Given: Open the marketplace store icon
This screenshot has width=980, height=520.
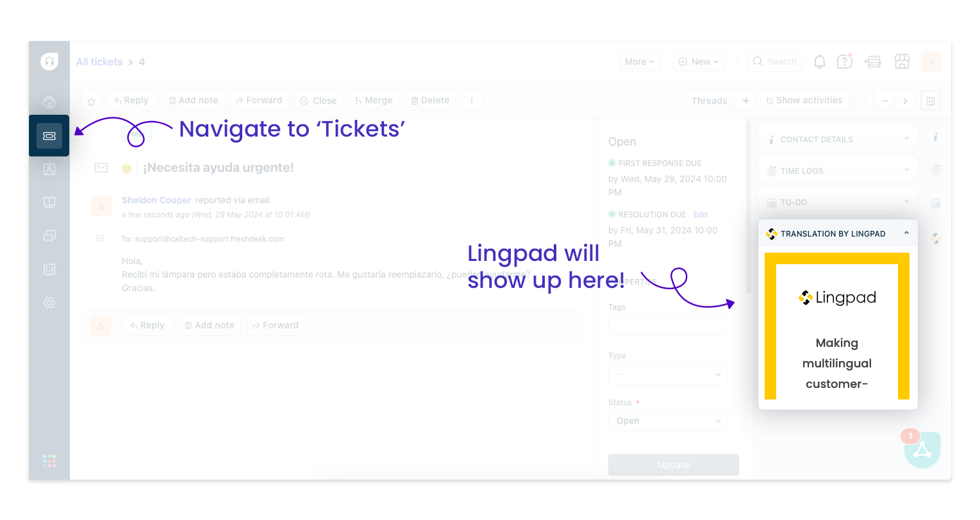Looking at the screenshot, I should pyautogui.click(x=902, y=62).
